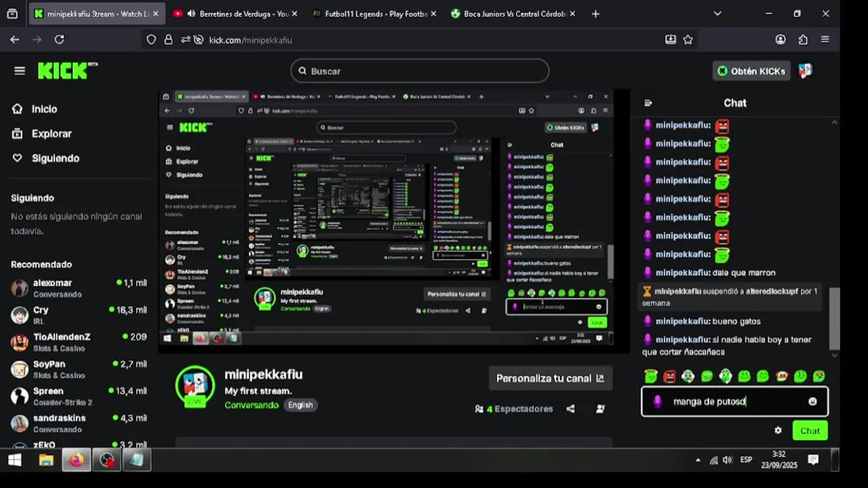Screen dimensions: 868x488
Task: Bookmark the page with the star icon
Action: [x=688, y=40]
